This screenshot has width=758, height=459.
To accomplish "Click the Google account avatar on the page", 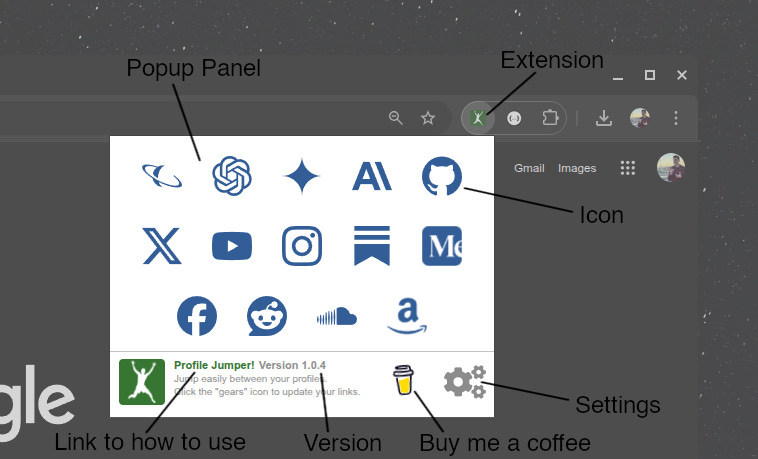I will tap(671, 168).
